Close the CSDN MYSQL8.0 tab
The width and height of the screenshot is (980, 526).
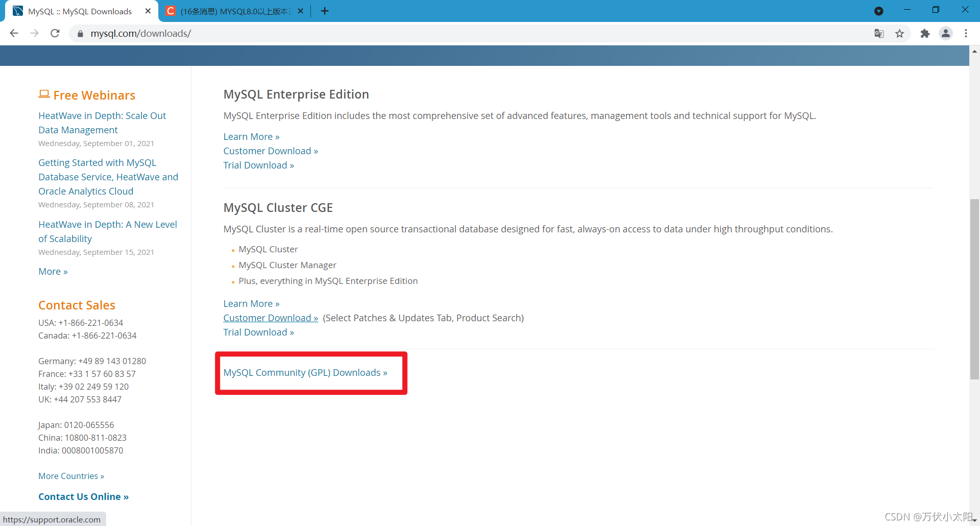pyautogui.click(x=301, y=11)
